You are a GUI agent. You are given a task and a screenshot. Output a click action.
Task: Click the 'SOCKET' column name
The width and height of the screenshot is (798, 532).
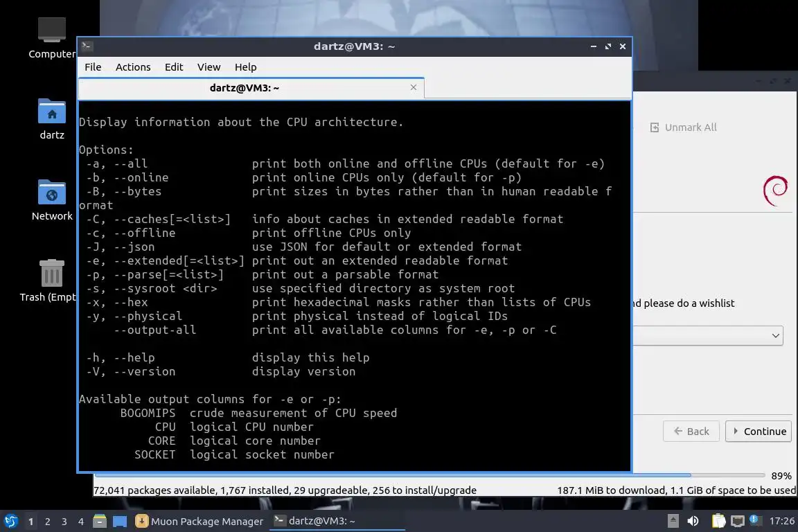click(x=154, y=454)
